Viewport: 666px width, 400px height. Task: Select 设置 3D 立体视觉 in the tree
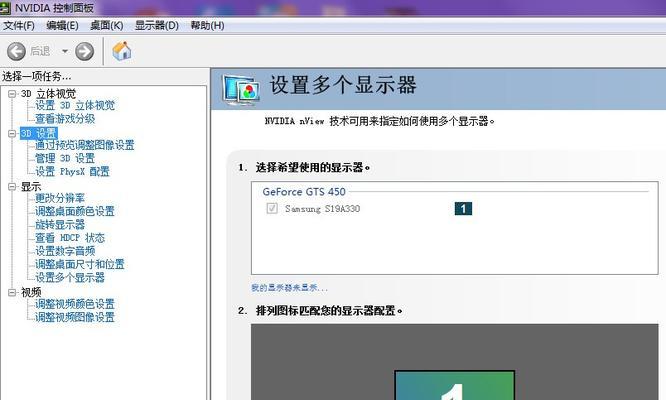75,105
